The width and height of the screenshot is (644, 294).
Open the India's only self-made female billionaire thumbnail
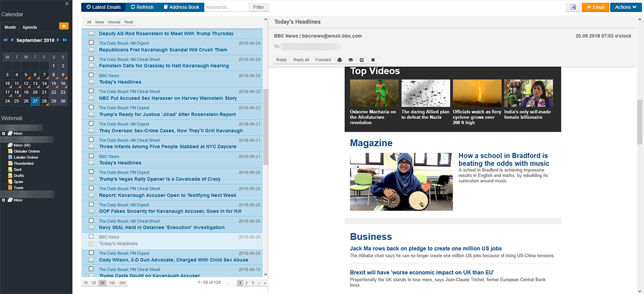point(529,93)
